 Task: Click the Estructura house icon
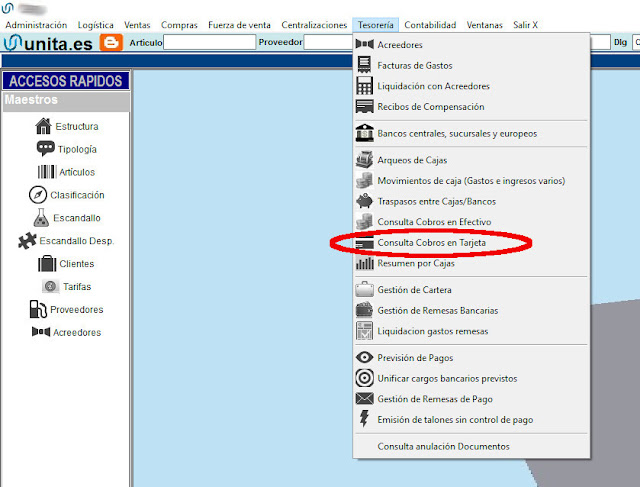(x=43, y=126)
